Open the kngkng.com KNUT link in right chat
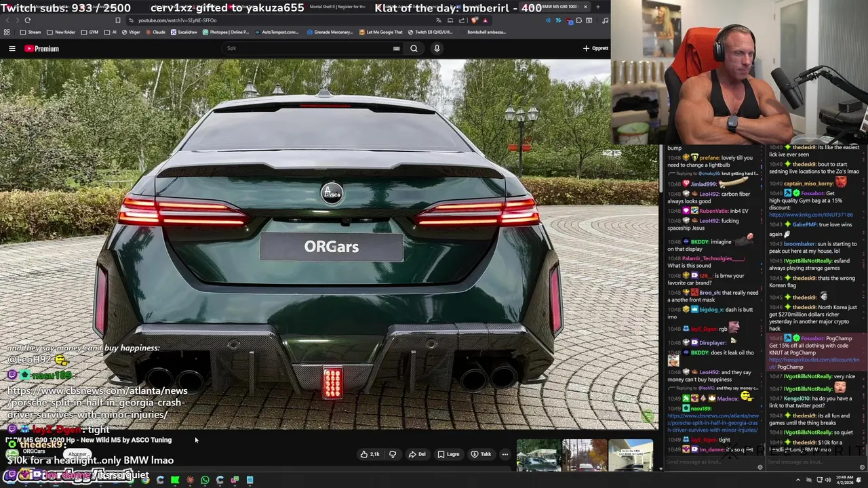This screenshot has height=488, width=868. 810,214
